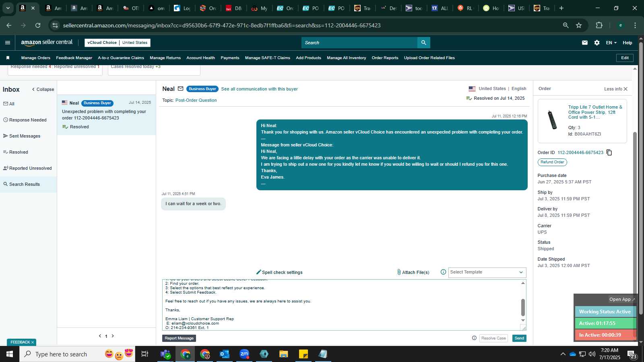This screenshot has width=644, height=362.
Task: Open the messages envelope icon
Action: pyautogui.click(x=584, y=43)
